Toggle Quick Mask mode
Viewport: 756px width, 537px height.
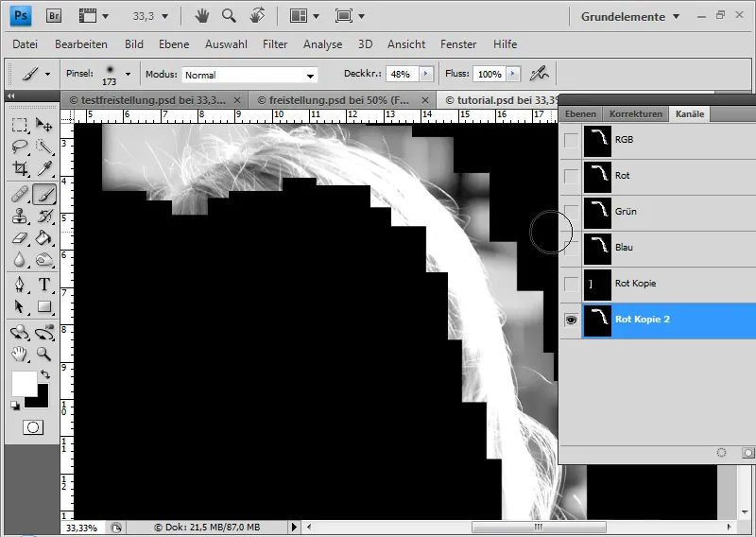click(x=33, y=427)
